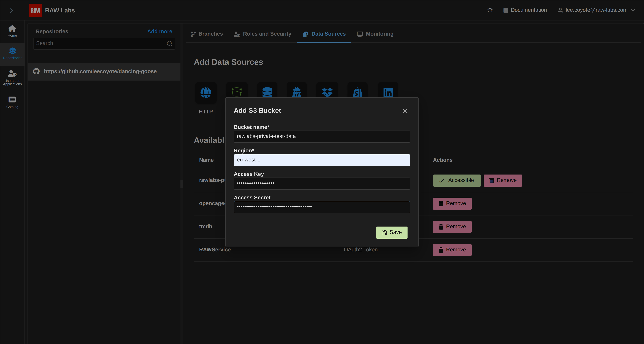Click the search magnifier icon
Image resolution: width=644 pixels, height=344 pixels.
[x=170, y=43]
